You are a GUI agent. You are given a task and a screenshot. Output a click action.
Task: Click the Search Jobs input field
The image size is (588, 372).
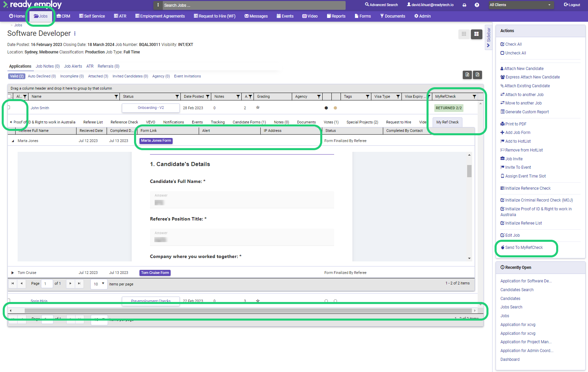[x=254, y=5]
